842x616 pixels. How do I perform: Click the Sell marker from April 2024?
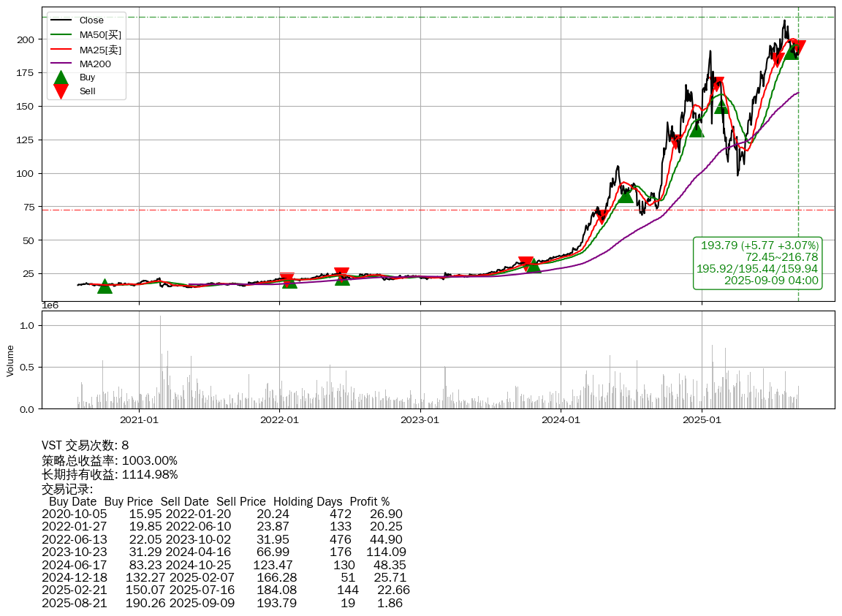point(602,217)
